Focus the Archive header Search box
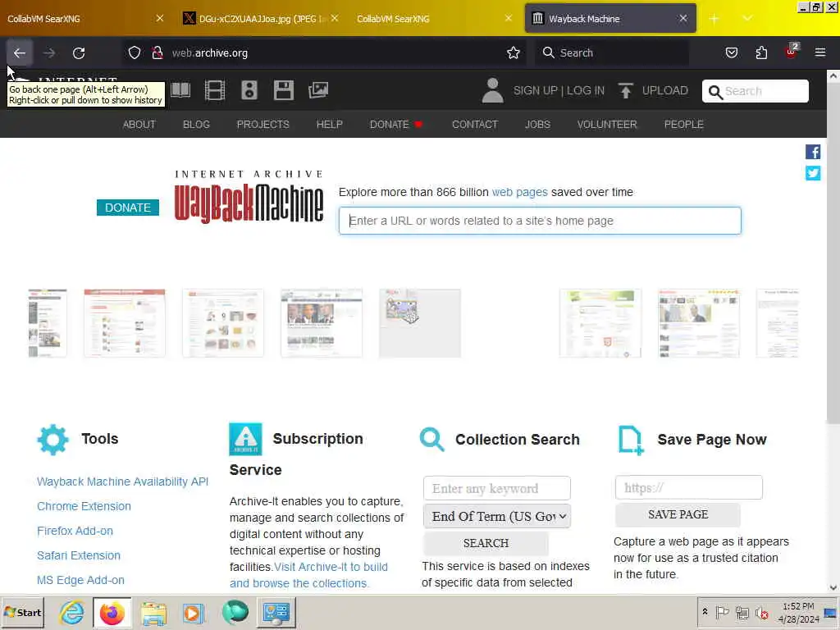The width and height of the screenshot is (840, 630). 755,91
